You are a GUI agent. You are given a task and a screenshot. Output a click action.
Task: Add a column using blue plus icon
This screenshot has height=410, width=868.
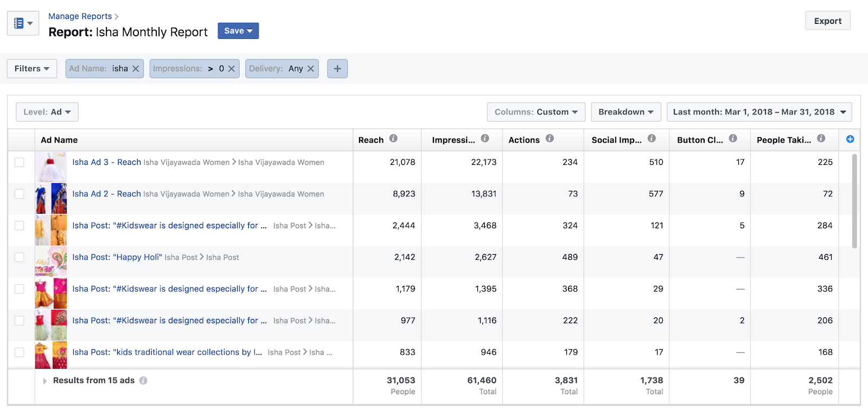click(x=850, y=139)
